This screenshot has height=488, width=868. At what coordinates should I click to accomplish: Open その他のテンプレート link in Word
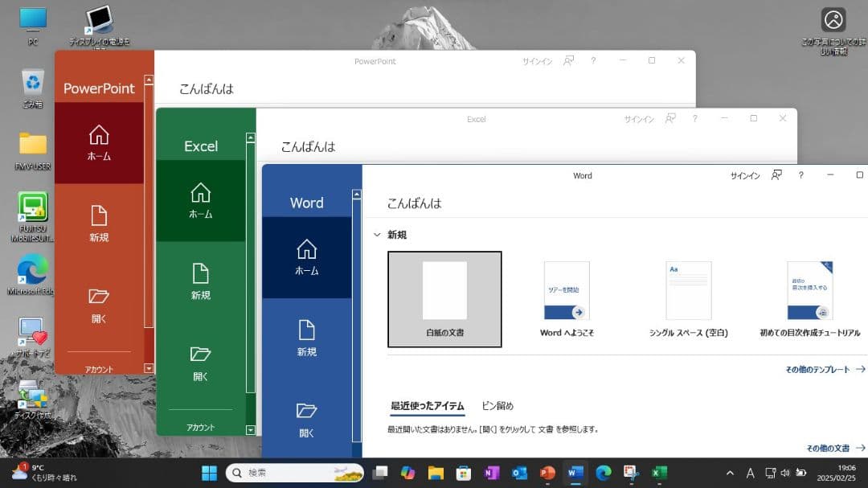click(825, 370)
